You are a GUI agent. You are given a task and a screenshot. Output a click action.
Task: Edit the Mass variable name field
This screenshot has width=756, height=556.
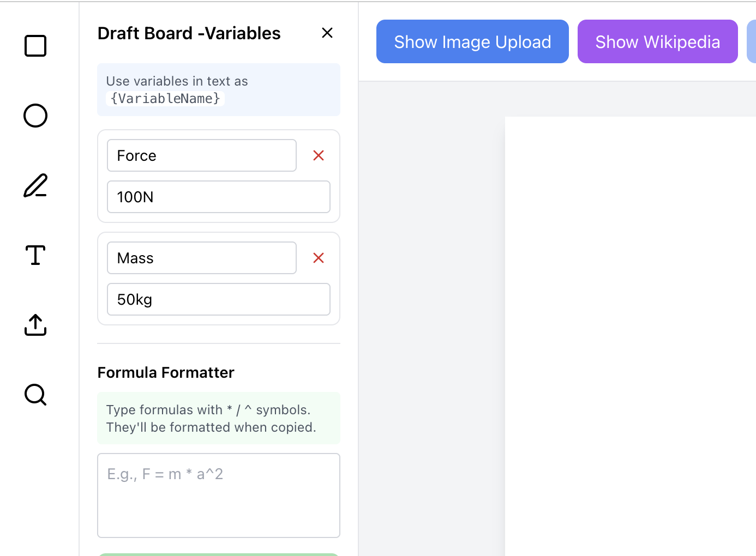tap(202, 258)
